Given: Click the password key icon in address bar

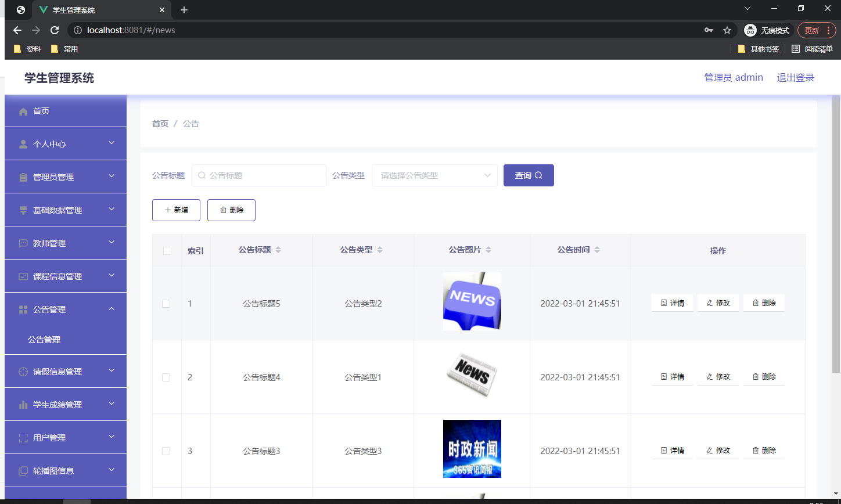Looking at the screenshot, I should [x=709, y=30].
